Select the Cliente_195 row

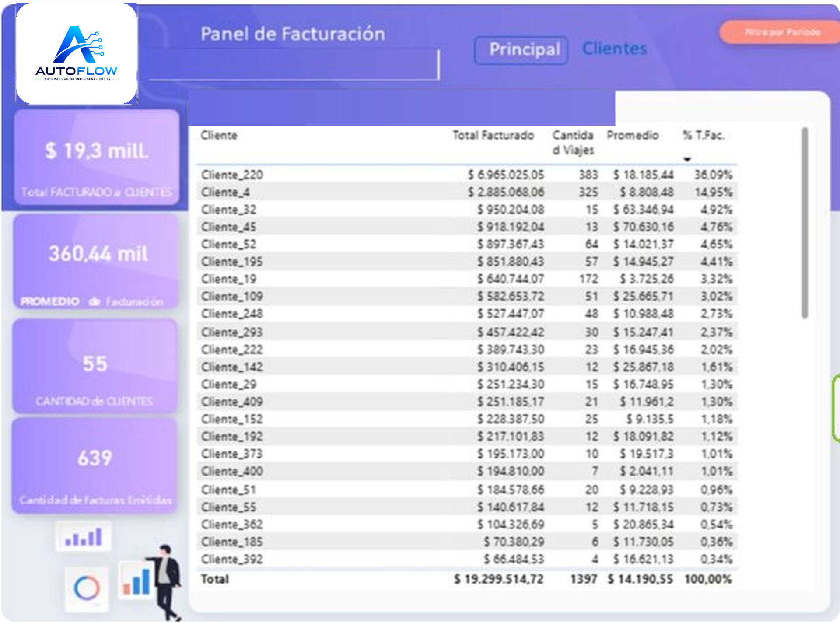click(x=467, y=262)
